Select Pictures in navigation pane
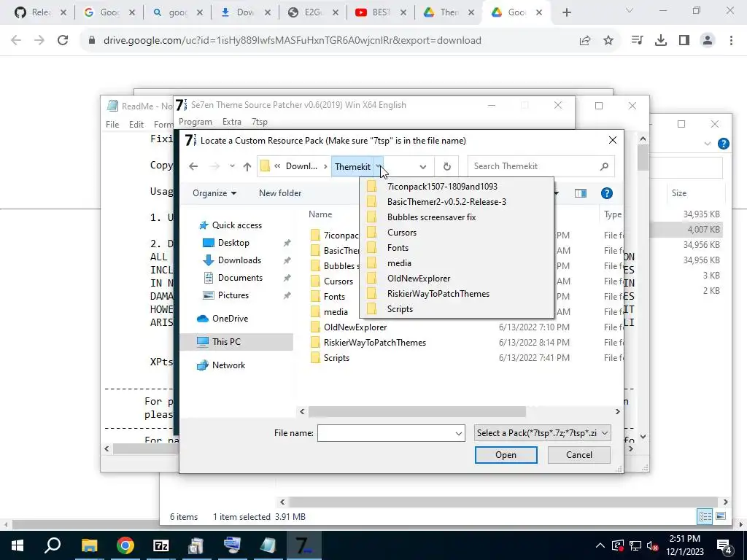 (233, 295)
